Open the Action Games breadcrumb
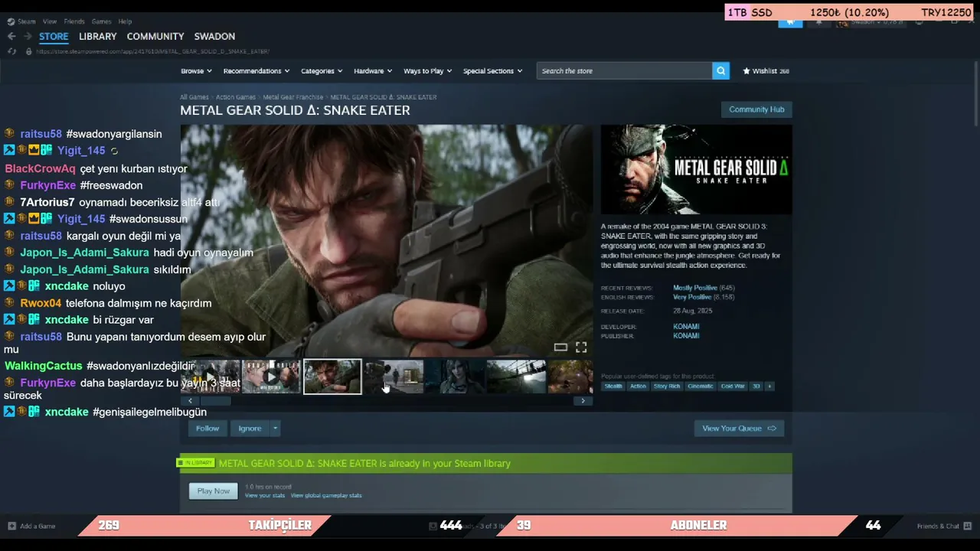 coord(236,97)
